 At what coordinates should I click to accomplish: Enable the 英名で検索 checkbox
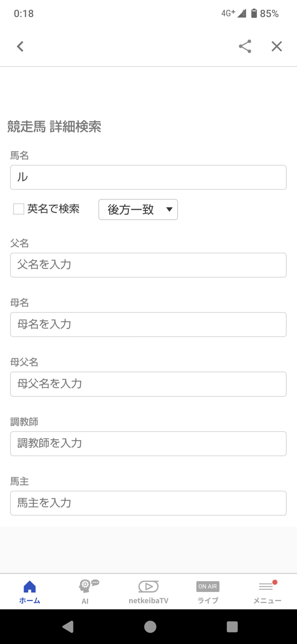pos(19,209)
